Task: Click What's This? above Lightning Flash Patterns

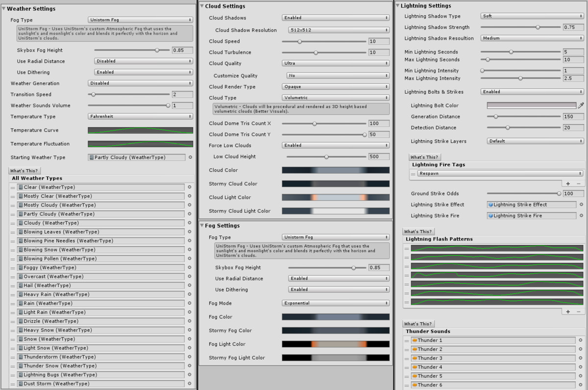Action: tap(418, 232)
